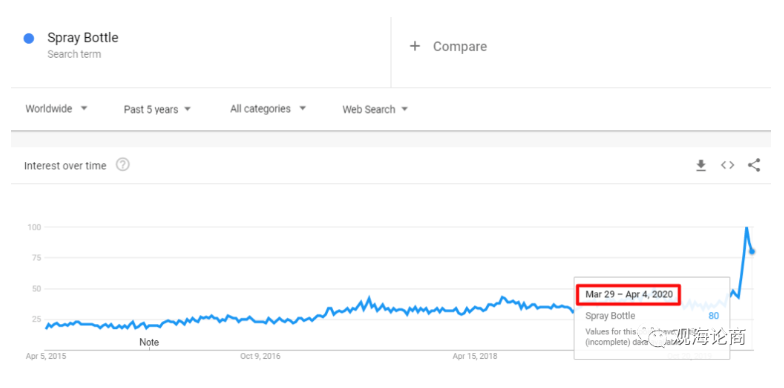This screenshot has height=388, width=784.
Task: Click the Mar 29 – Apr 4, 2020 tooltip date
Action: coord(629,294)
